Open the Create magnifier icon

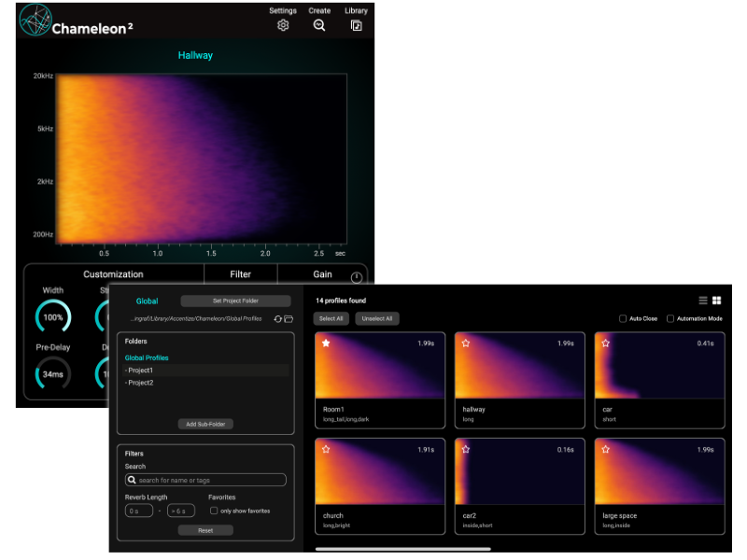[x=319, y=25]
